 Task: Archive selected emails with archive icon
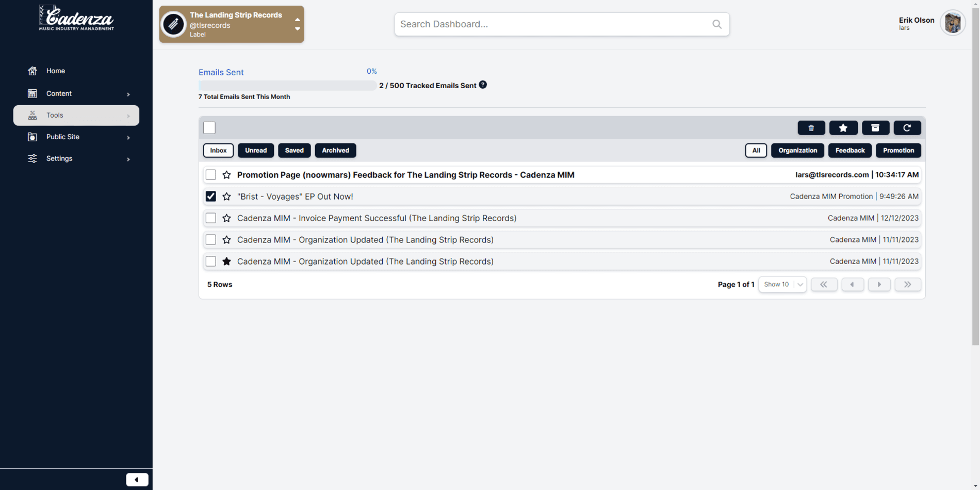point(875,128)
